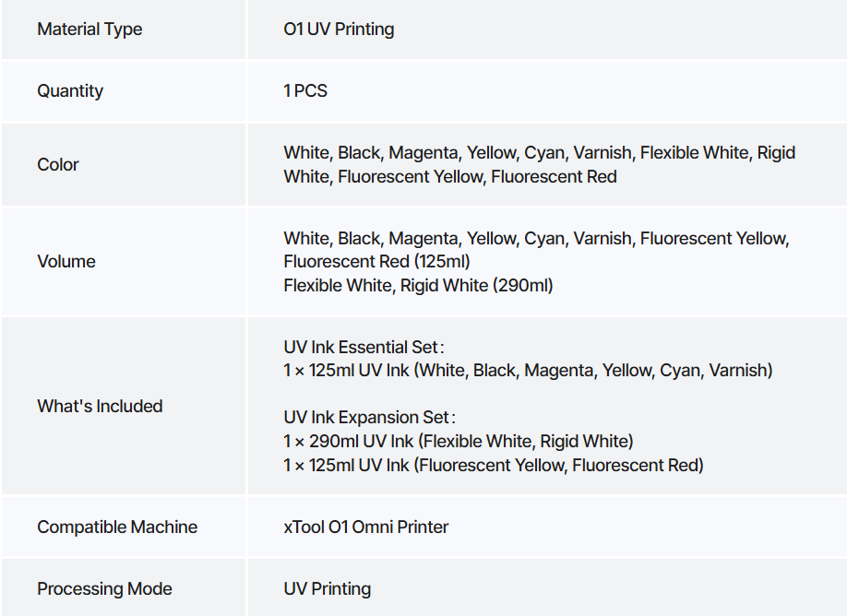
Task: Select the UV Printing processing mode value
Action: click(327, 588)
